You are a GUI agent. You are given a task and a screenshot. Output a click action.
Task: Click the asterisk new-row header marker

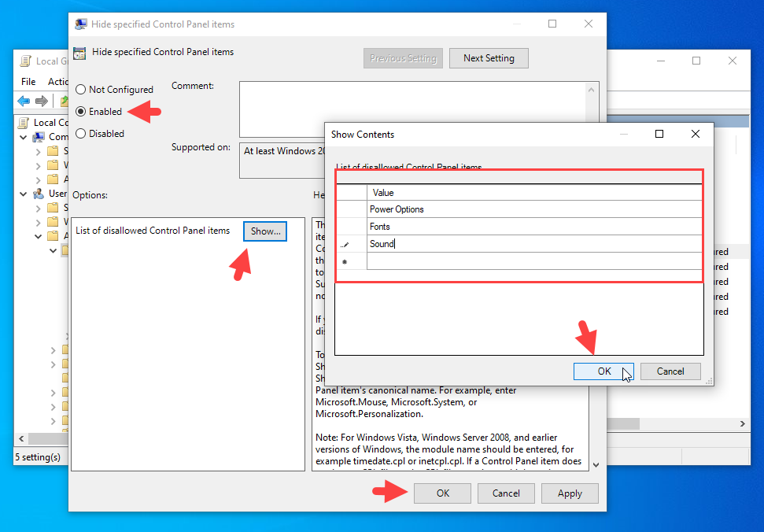[351, 261]
